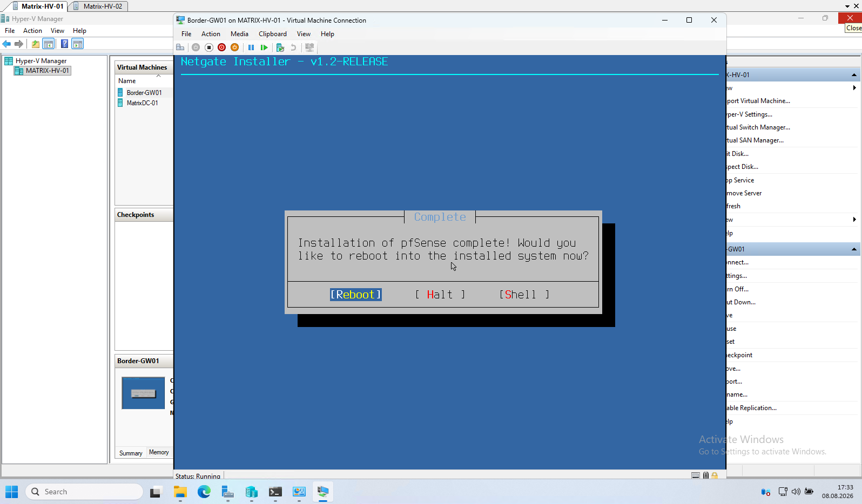862x504 pixels.
Task: Reset the VM with the green play icon
Action: click(x=264, y=47)
